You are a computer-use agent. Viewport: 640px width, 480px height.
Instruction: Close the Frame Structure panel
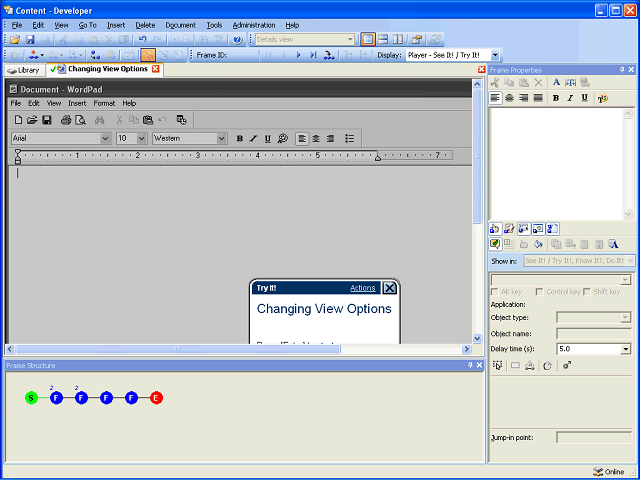tap(480, 365)
